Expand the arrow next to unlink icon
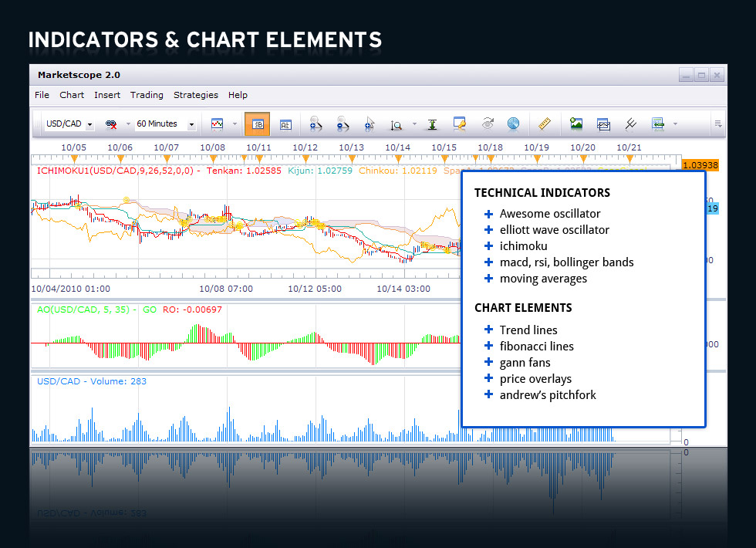Viewport: 756px width, 548px height. click(x=128, y=124)
